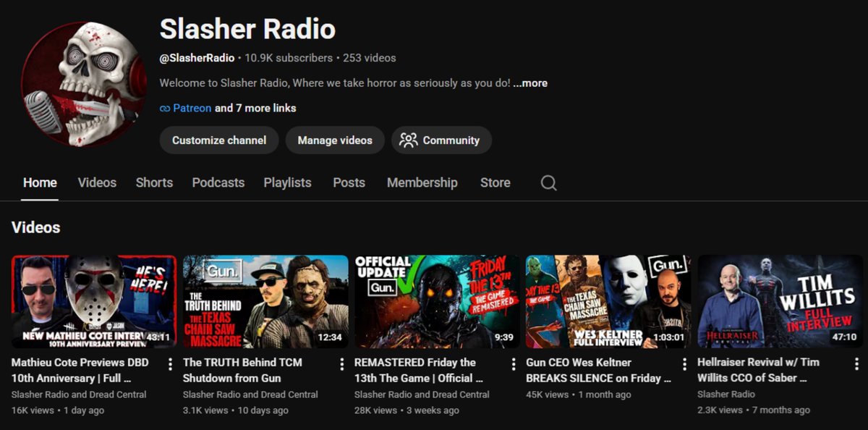Open options menu for Mathieu Cote video
This screenshot has height=430, width=868.
coord(171,364)
